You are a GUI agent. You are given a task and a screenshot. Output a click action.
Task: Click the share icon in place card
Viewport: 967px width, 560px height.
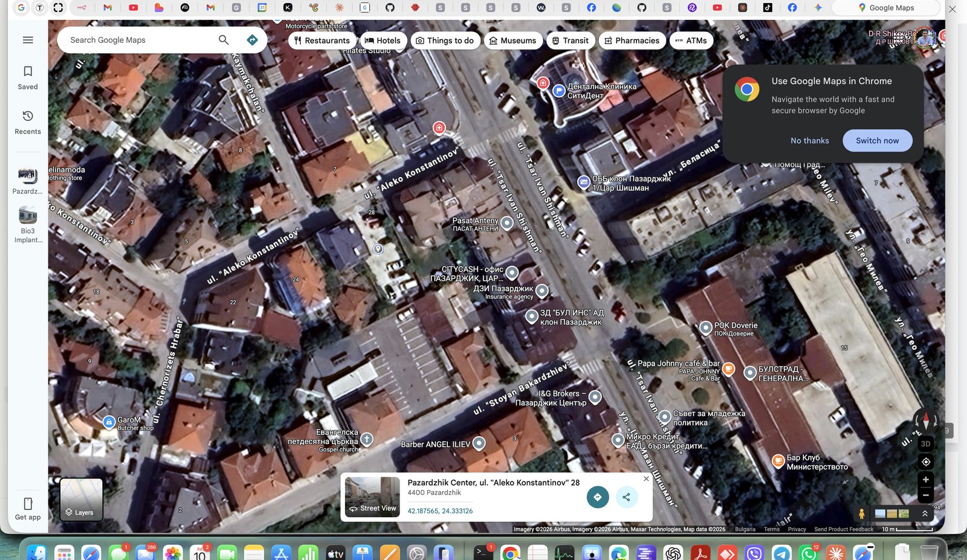[626, 497]
